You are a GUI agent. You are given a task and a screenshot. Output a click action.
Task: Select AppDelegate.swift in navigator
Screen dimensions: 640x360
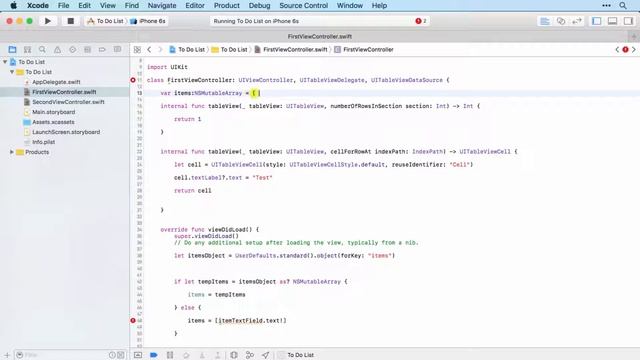coord(56,82)
